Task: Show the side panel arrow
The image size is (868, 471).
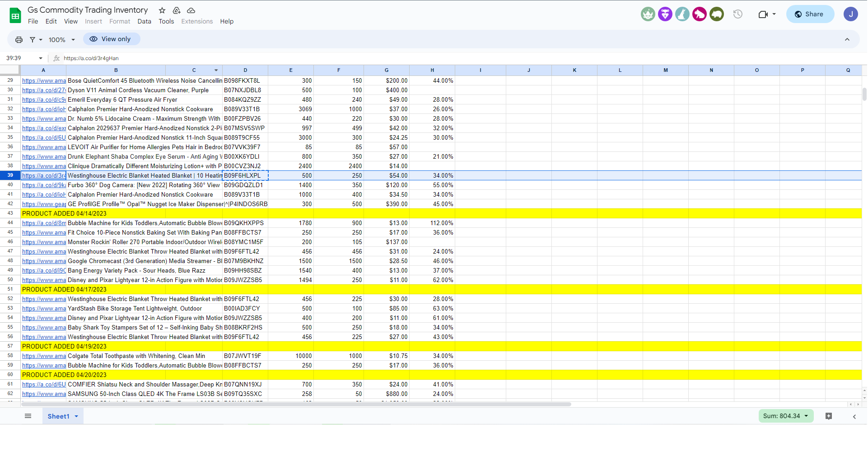Action: [x=854, y=417]
